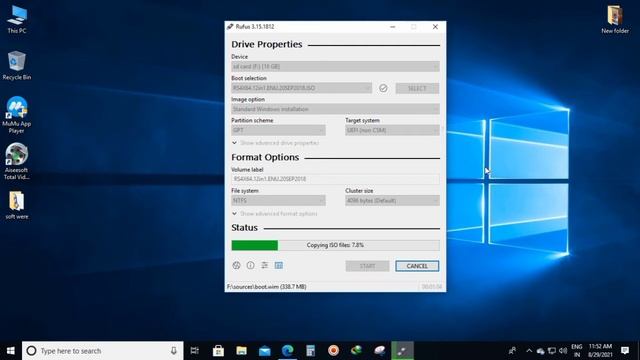Open the notification center icon

tap(625, 351)
